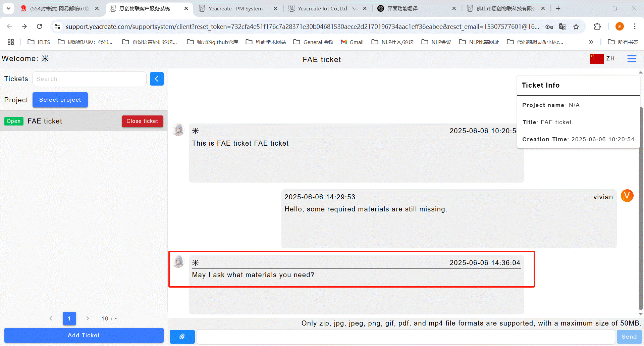Go to next page of tickets
This screenshot has width=644, height=346.
88,318
